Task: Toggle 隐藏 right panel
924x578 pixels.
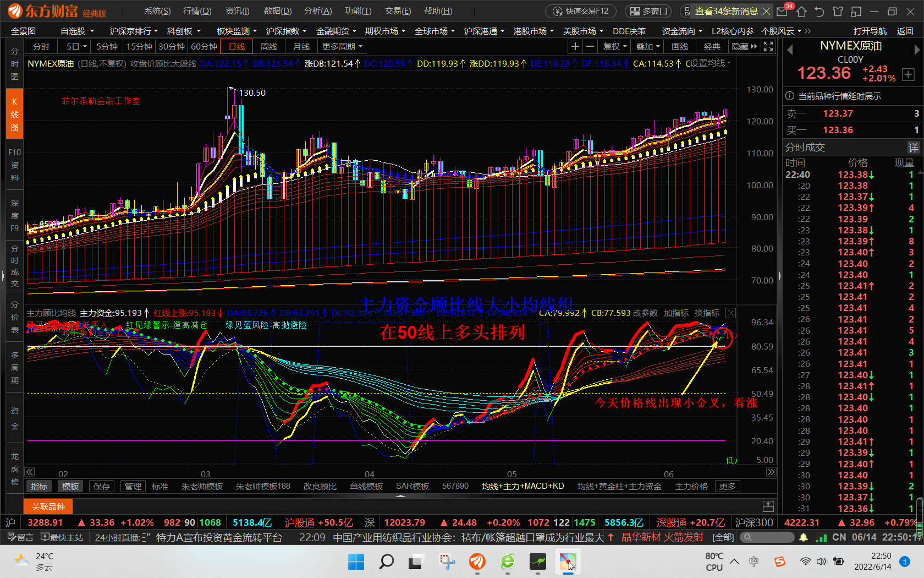Action: [744, 47]
